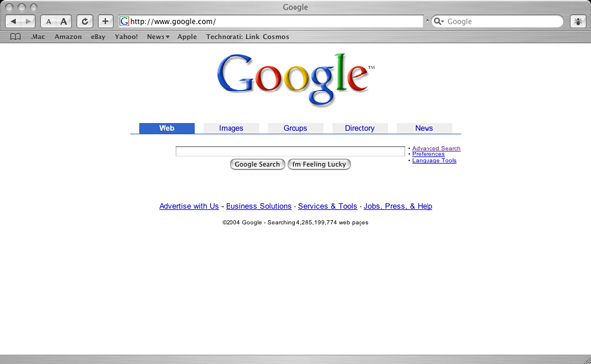Open the Jobs, Press, & Help link
This screenshot has width=591, height=364.
398,206
